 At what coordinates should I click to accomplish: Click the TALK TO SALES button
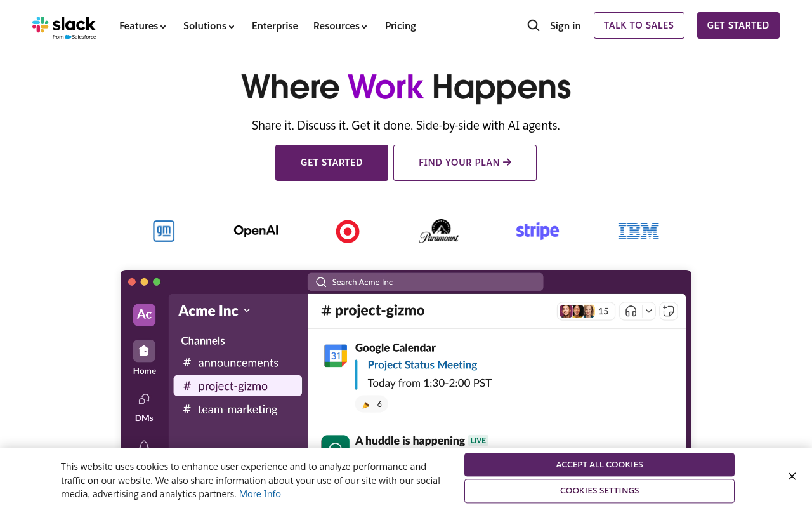[639, 25]
